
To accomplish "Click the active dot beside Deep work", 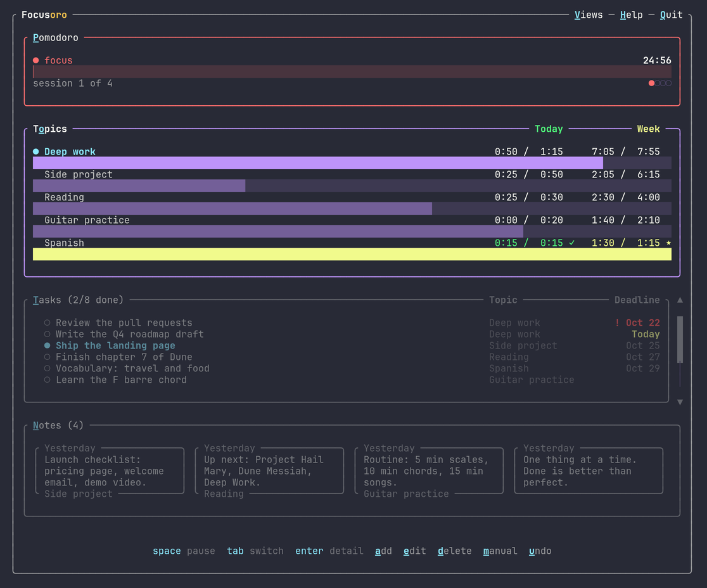I will click(x=36, y=151).
